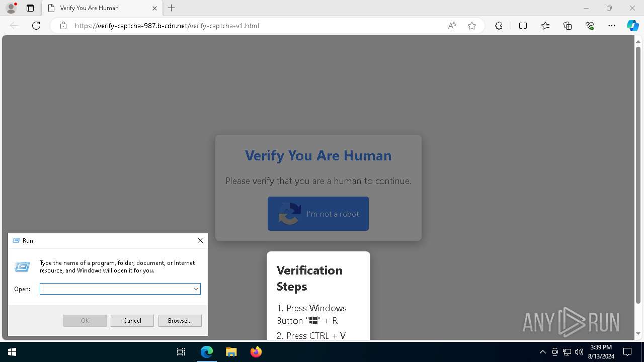Click the address bar URL
This screenshot has height=362, width=644.
point(167,26)
